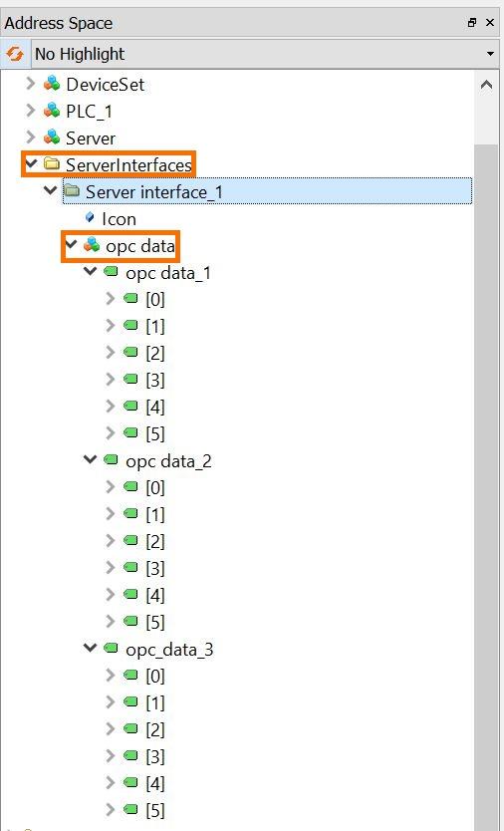
Task: Close the Address Space panel
Action: point(490,23)
